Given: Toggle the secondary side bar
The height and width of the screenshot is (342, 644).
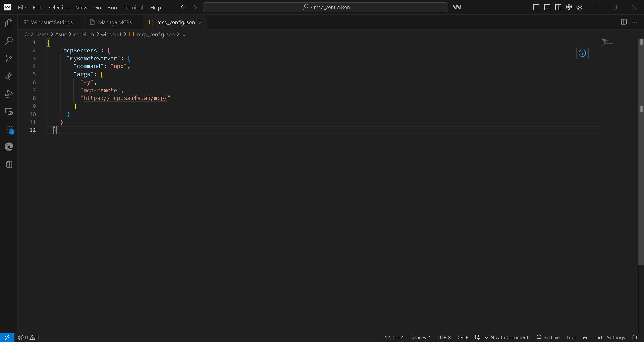Looking at the screenshot, I should point(558,7).
